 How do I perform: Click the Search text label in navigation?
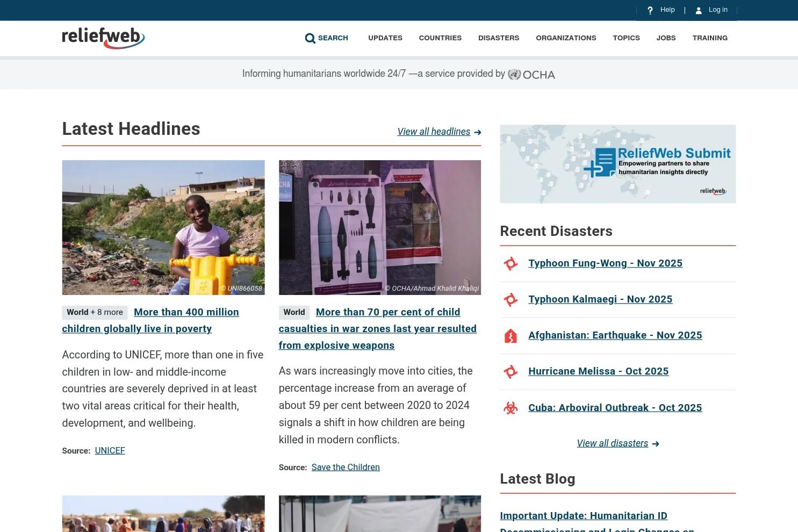click(x=333, y=38)
